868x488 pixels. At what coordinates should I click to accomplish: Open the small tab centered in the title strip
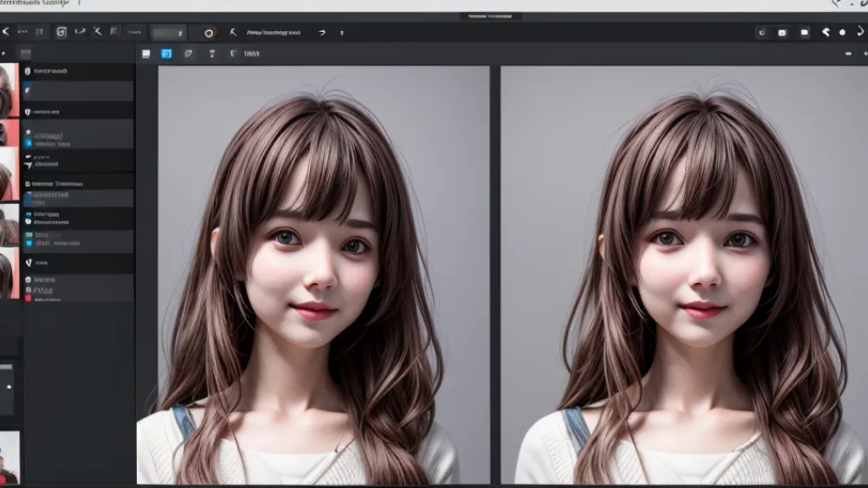point(491,16)
